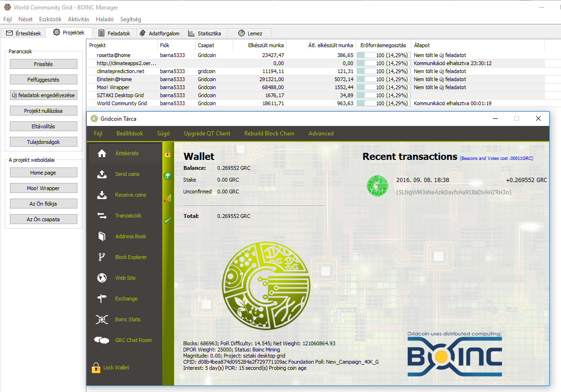Open the Beállítások menu in Gridcoin
561x392 pixels.
coord(130,133)
